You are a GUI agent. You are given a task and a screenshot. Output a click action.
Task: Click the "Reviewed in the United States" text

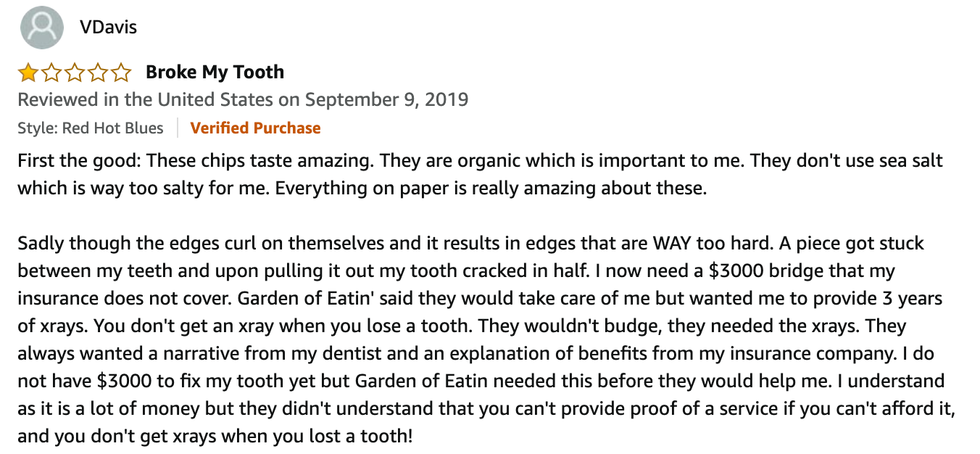pyautogui.click(x=145, y=99)
